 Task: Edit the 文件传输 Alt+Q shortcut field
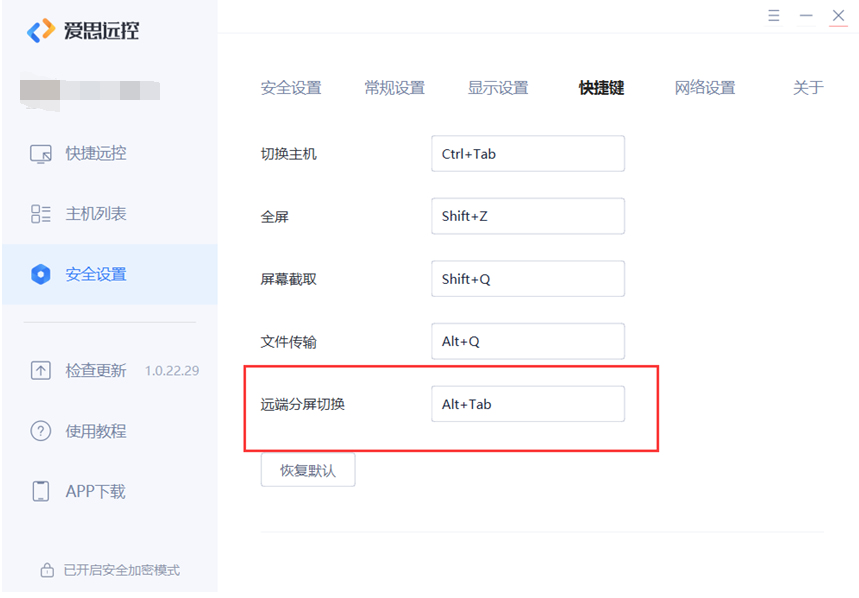click(x=528, y=341)
